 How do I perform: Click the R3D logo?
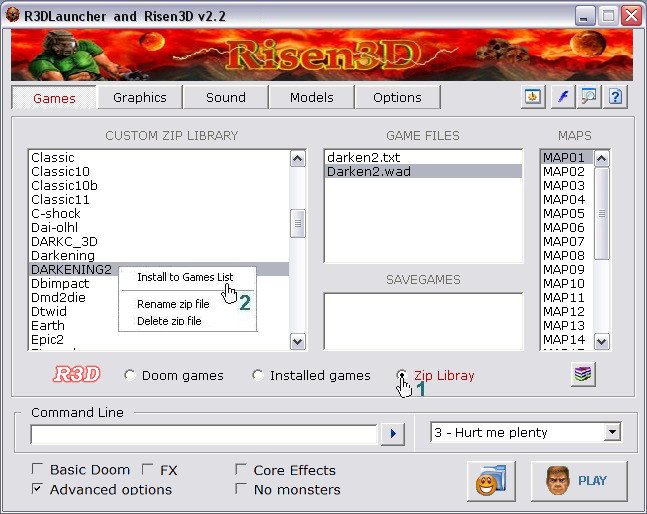click(77, 375)
